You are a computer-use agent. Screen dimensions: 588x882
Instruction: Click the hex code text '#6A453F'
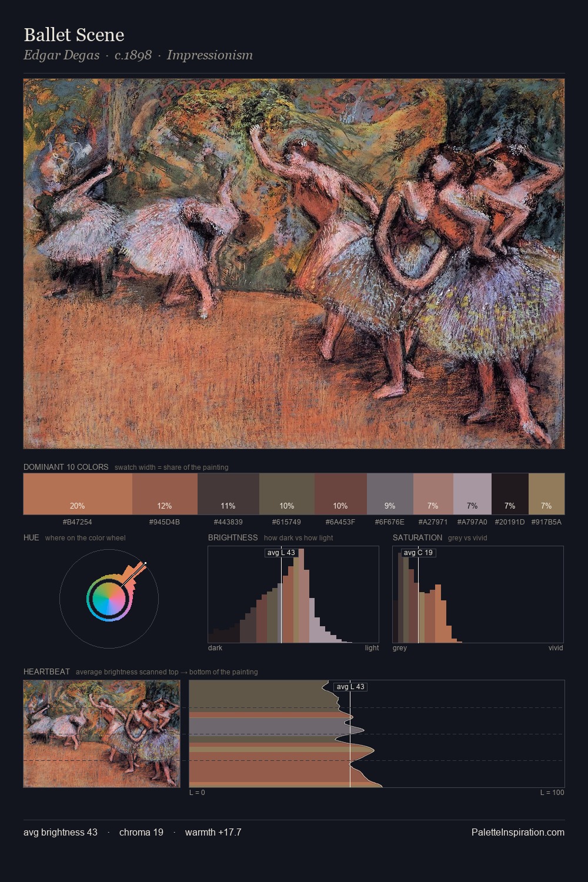click(x=340, y=522)
